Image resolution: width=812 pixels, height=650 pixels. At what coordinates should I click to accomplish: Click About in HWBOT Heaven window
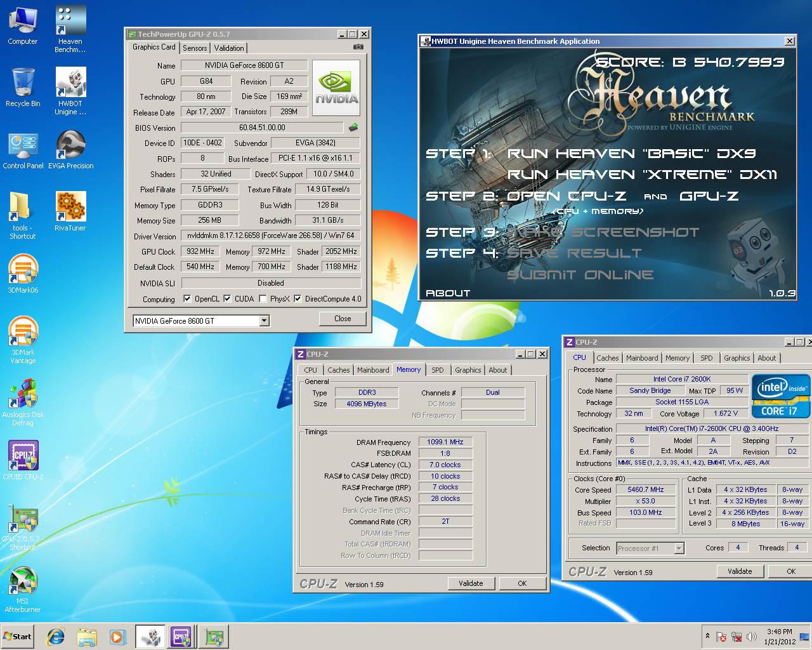[448, 293]
